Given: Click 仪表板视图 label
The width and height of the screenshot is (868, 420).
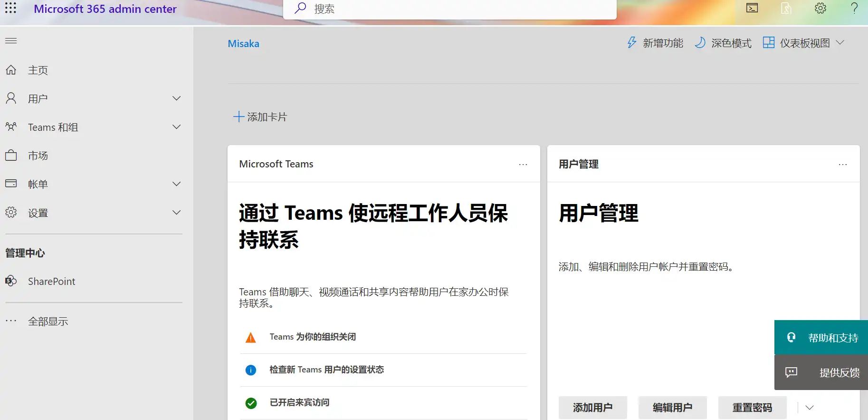Looking at the screenshot, I should point(805,43).
